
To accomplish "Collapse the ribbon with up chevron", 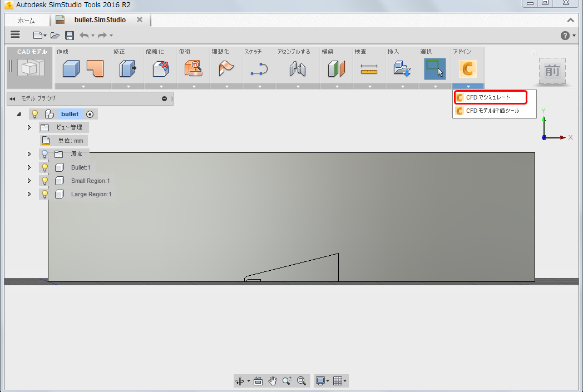I will pos(570,20).
